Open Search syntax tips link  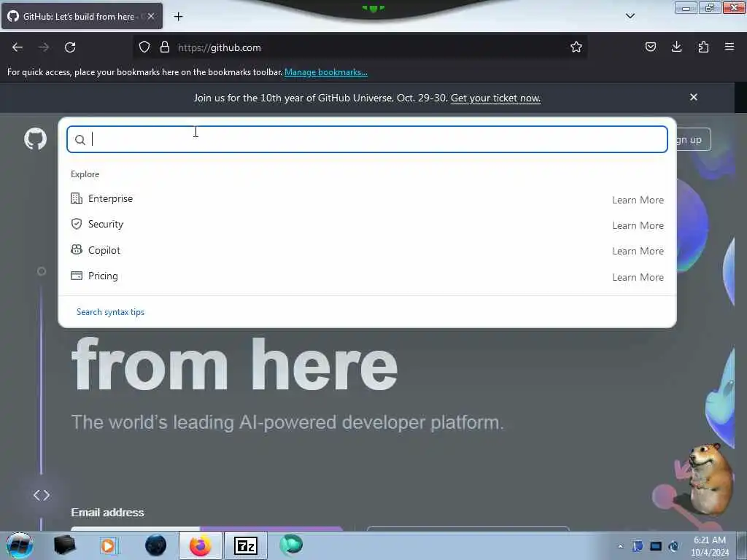coord(111,312)
